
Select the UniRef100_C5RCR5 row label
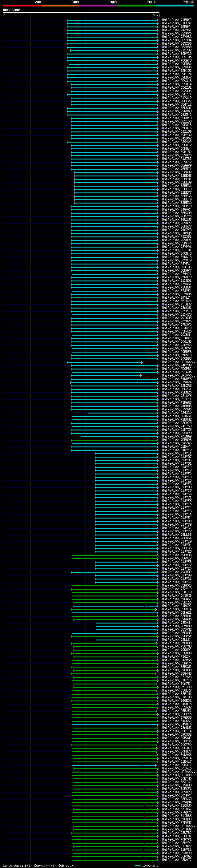point(177,586)
